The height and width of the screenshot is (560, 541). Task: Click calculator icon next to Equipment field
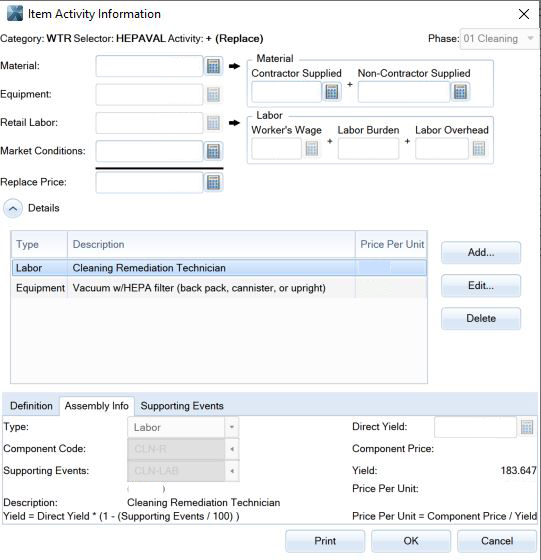(213, 95)
